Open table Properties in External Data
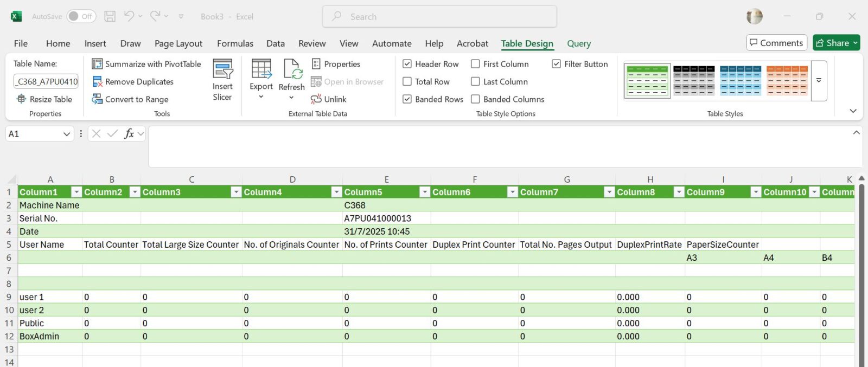 click(x=336, y=64)
